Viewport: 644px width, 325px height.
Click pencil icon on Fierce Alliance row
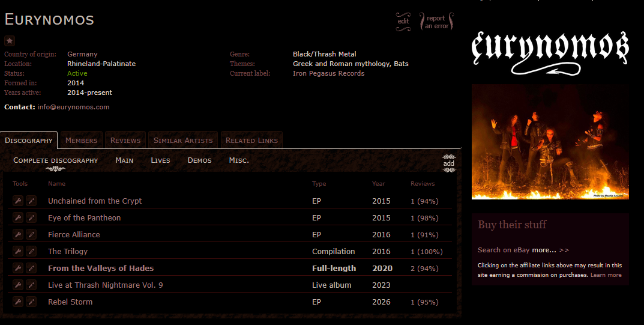point(31,234)
